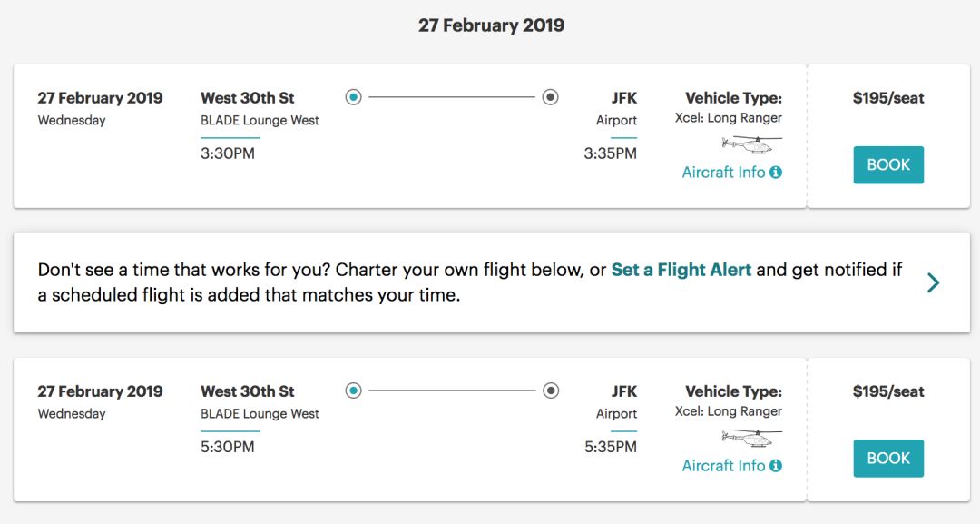Click the route line of 3:30PM flight
This screenshot has width=980, height=524.
pyautogui.click(x=452, y=97)
